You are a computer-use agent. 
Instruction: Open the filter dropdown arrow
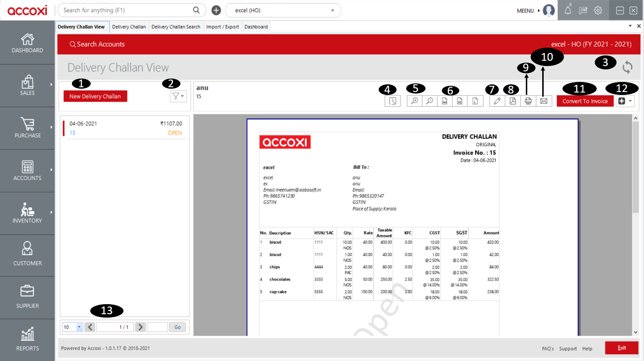(182, 96)
